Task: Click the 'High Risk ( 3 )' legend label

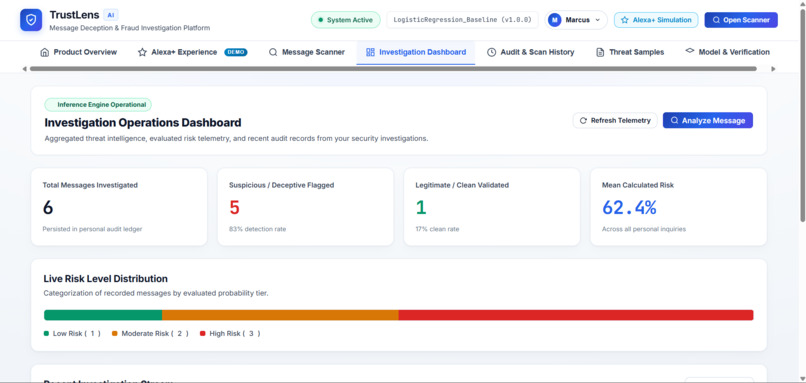Action: click(235, 334)
